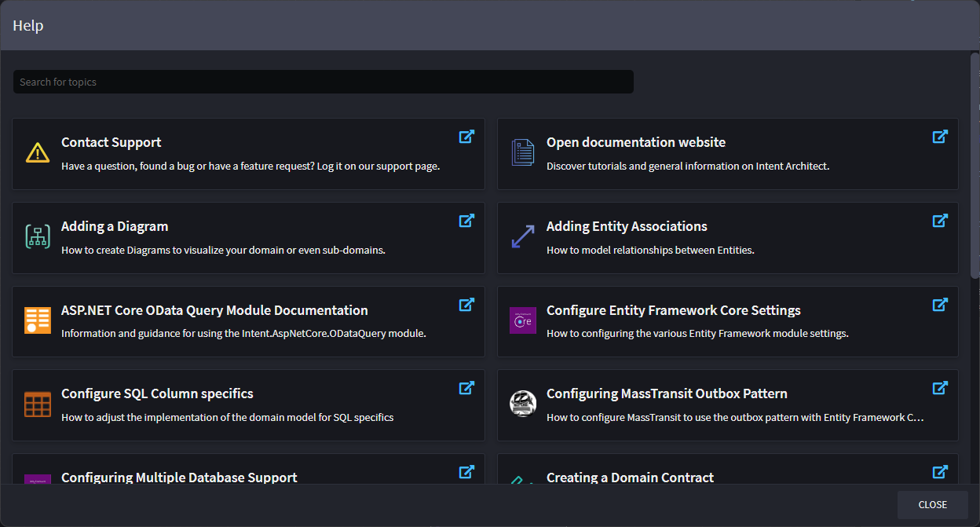Open external link icon on Adding a Diagram
Image resolution: width=980 pixels, height=527 pixels.
[x=466, y=221]
